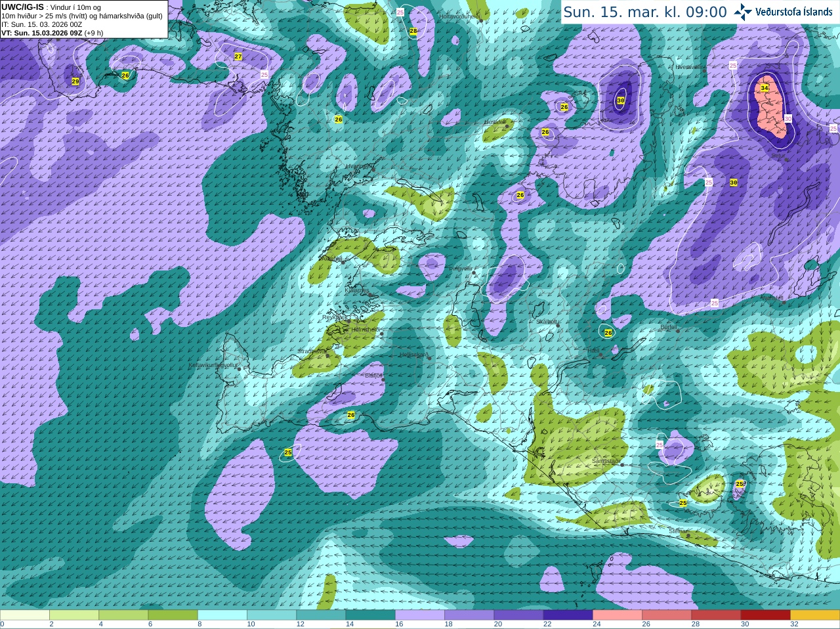Click the white 30 contour label near the pink area
The height and width of the screenshot is (629, 840).
788,118
